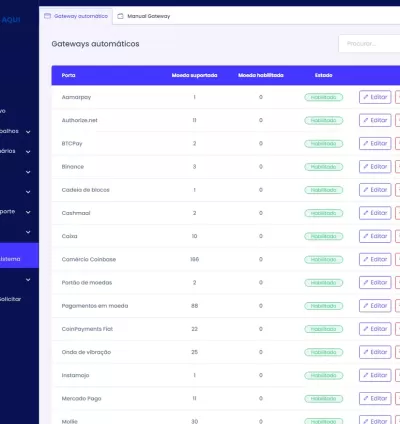The width and height of the screenshot is (400, 424).
Task: Select the Mercado Pago row name
Action: 81,398
